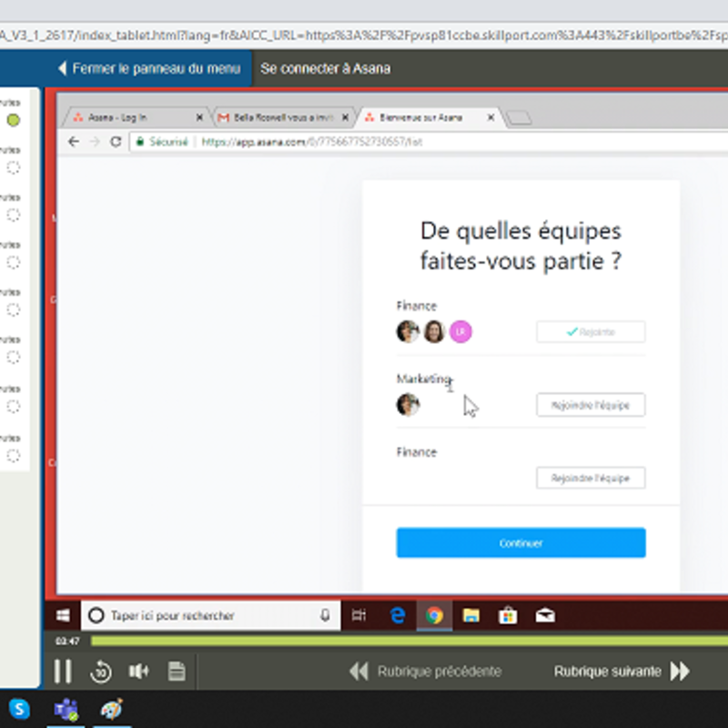This screenshot has width=728, height=728.
Task: Go to Rubrique suivante
Action: [x=622, y=671]
